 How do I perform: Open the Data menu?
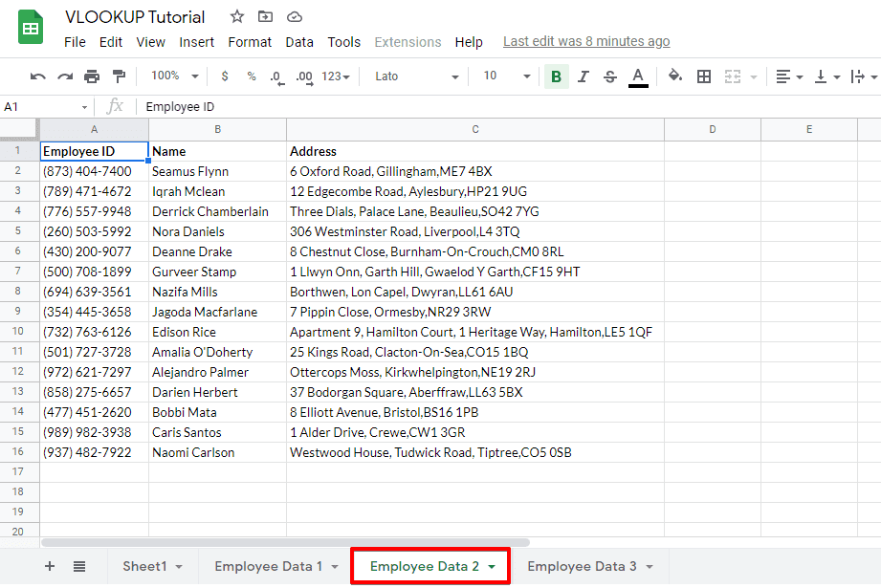(299, 42)
